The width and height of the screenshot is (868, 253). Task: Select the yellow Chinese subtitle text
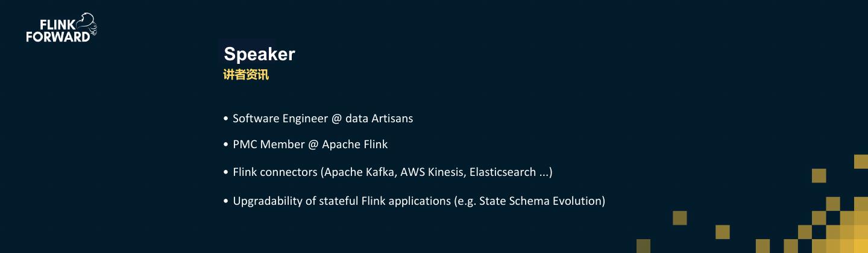click(x=246, y=75)
